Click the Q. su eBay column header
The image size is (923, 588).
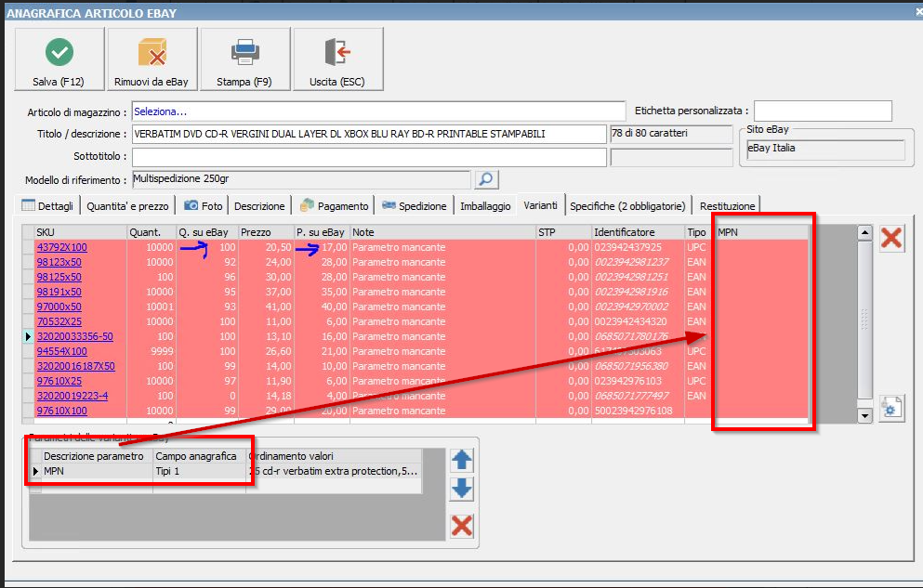(x=207, y=232)
